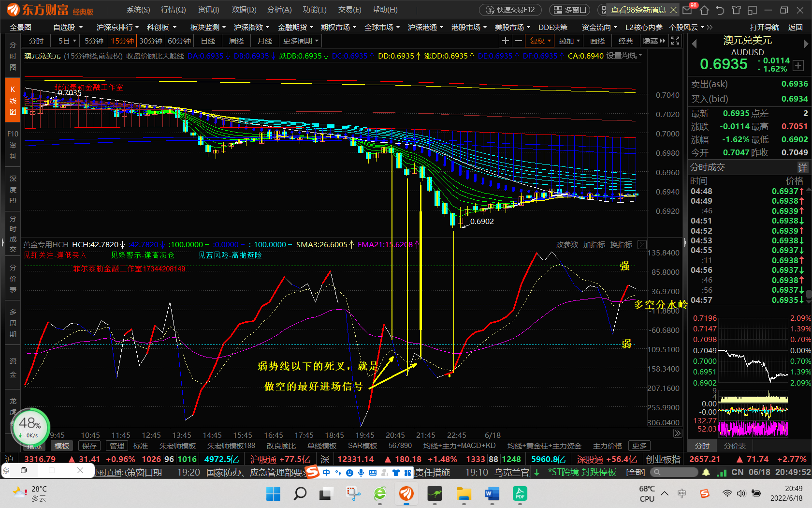Switch to 周线 weekly period

click(x=236, y=41)
